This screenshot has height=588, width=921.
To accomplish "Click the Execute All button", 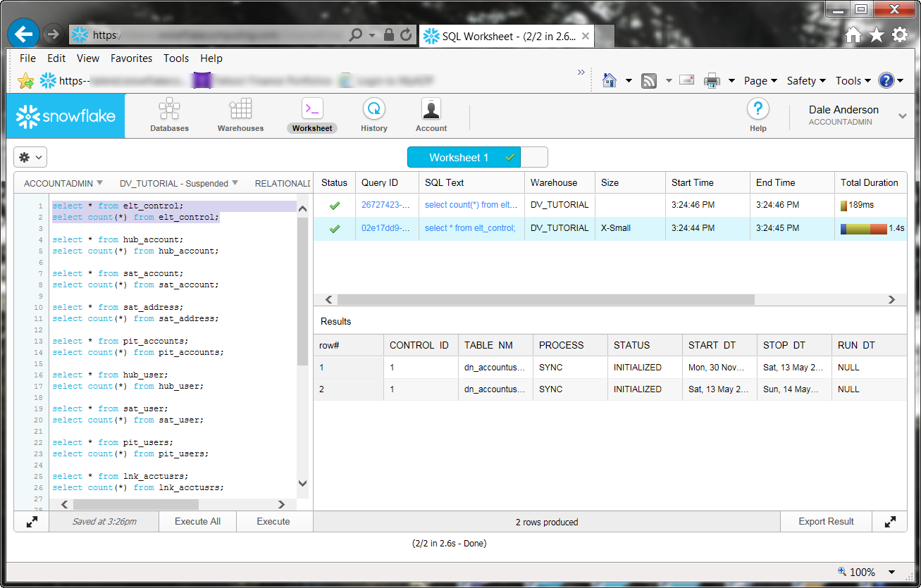I will coord(197,522).
